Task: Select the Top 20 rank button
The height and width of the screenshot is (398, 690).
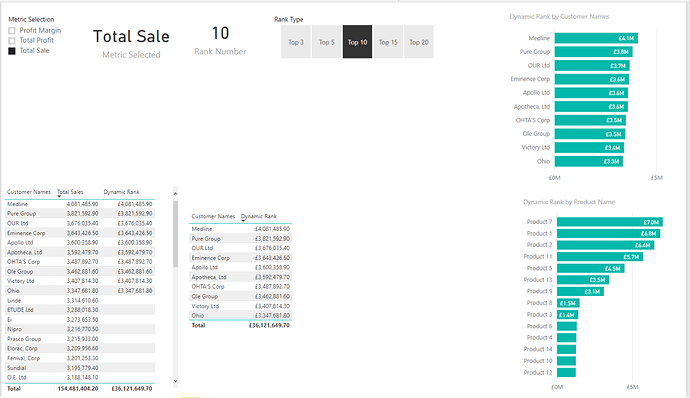Action: pos(419,42)
